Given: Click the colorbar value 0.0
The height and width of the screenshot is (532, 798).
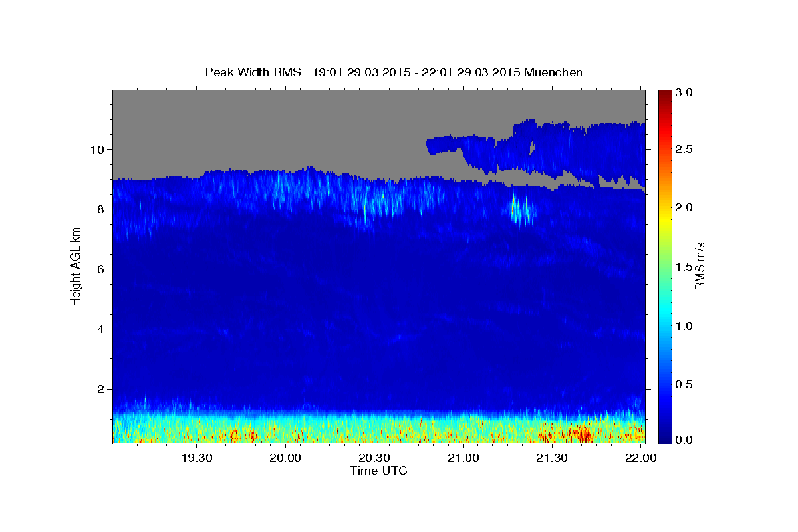Looking at the screenshot, I should [685, 440].
